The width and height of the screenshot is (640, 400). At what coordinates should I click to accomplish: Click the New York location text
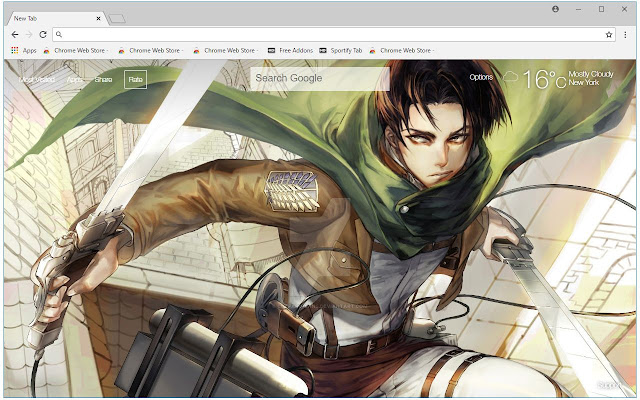tap(584, 82)
